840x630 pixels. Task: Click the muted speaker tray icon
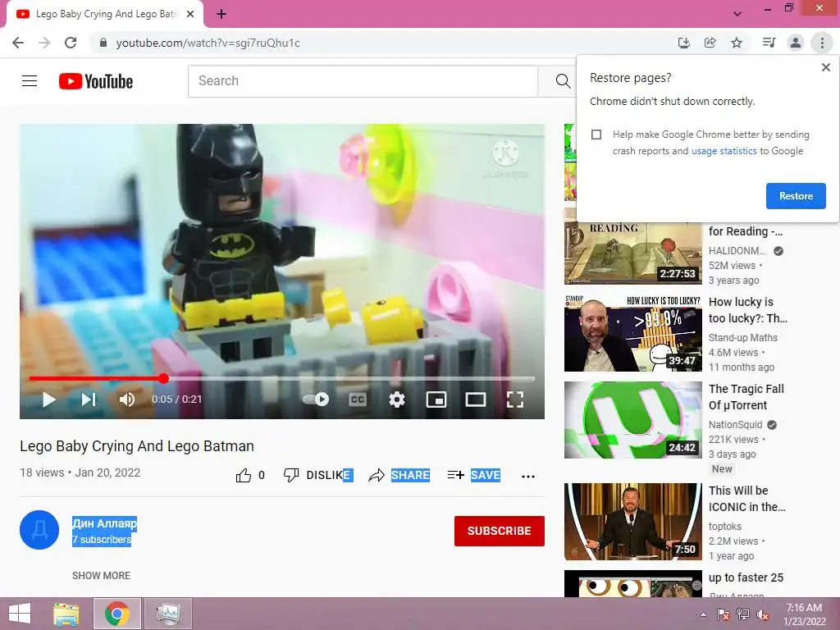pyautogui.click(x=763, y=614)
